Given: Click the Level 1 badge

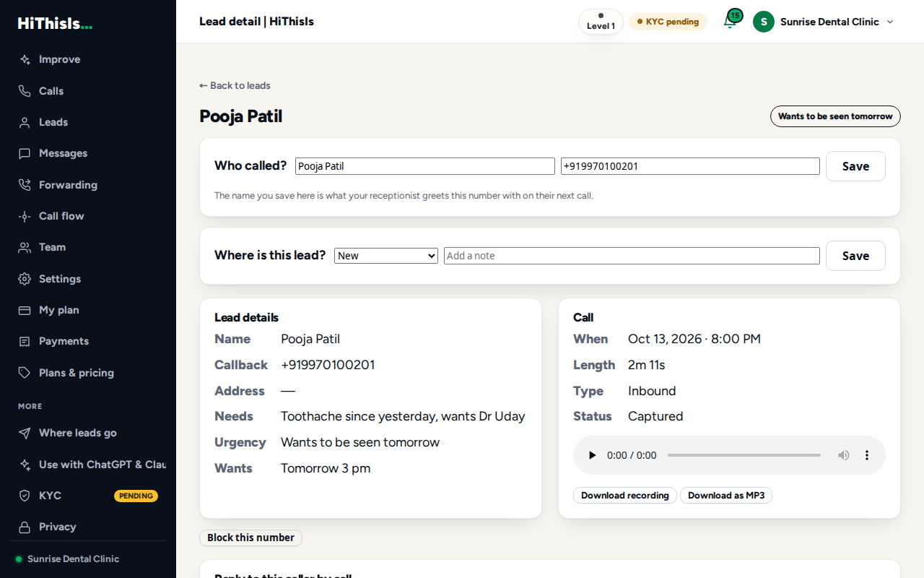Looking at the screenshot, I should (x=601, y=22).
